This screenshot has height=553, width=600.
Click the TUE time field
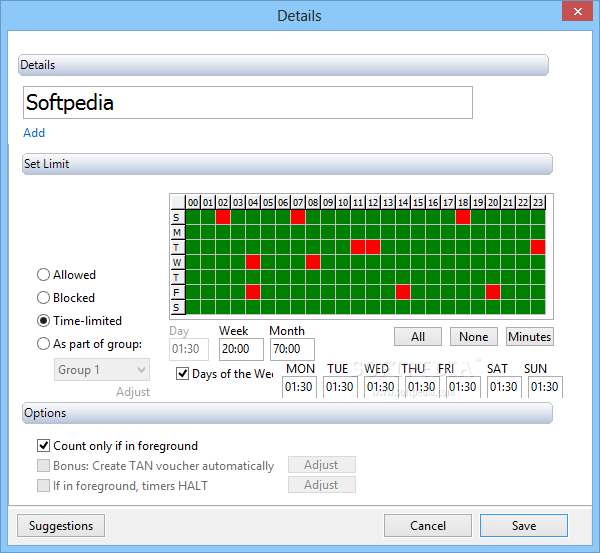[x=340, y=387]
